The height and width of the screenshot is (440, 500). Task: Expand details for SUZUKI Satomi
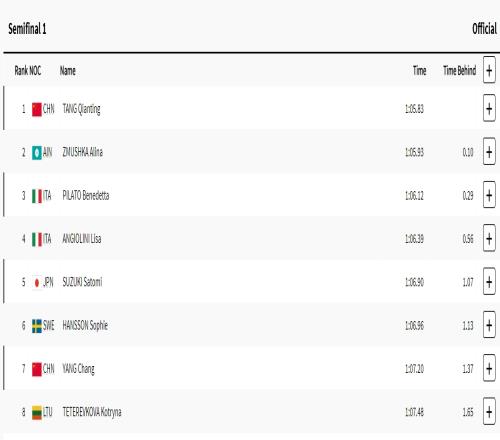click(489, 282)
